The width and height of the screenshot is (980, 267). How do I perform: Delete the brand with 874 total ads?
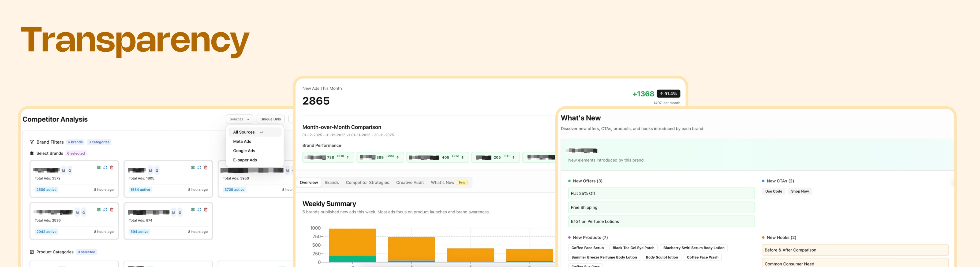205,210
